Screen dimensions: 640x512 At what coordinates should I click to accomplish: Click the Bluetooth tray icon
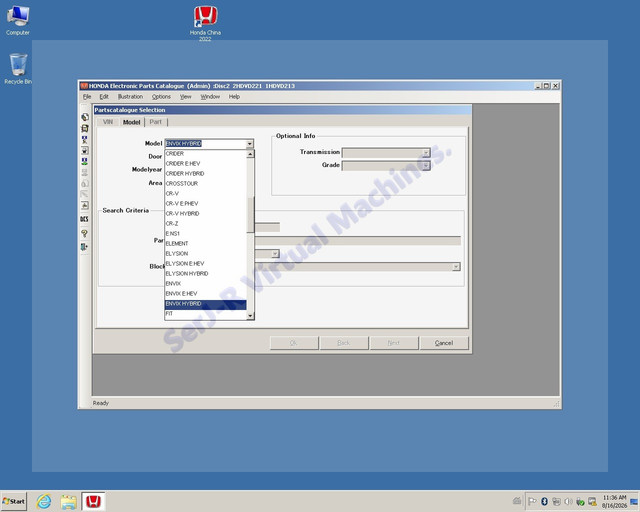tap(544, 501)
